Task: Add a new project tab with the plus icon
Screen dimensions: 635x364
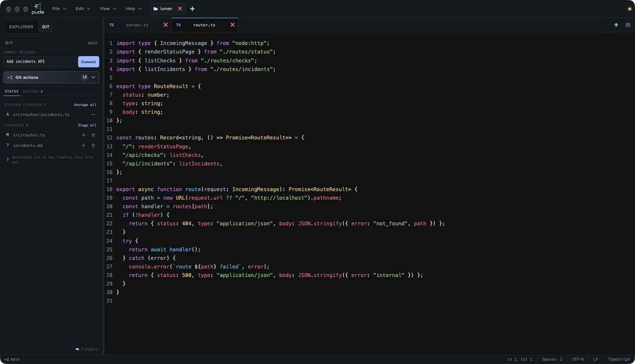Action: pyautogui.click(x=192, y=9)
